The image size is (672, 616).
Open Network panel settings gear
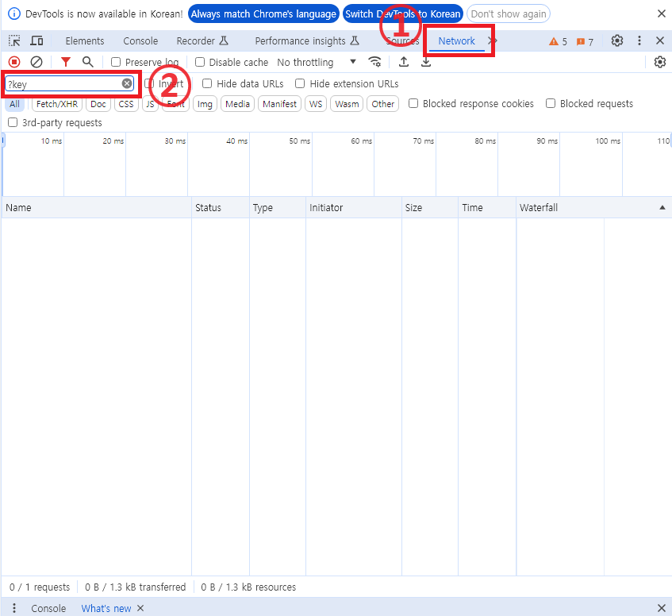[x=659, y=62]
